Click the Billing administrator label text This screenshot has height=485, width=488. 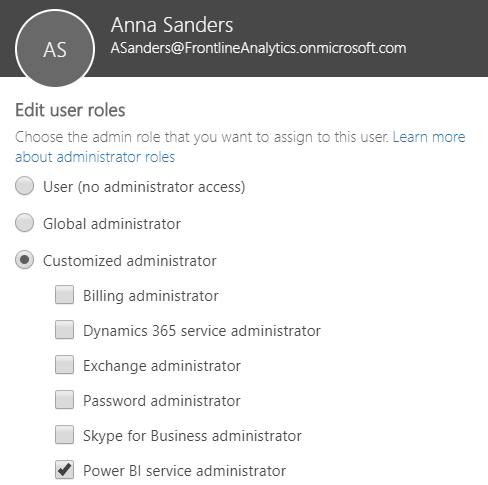(151, 296)
